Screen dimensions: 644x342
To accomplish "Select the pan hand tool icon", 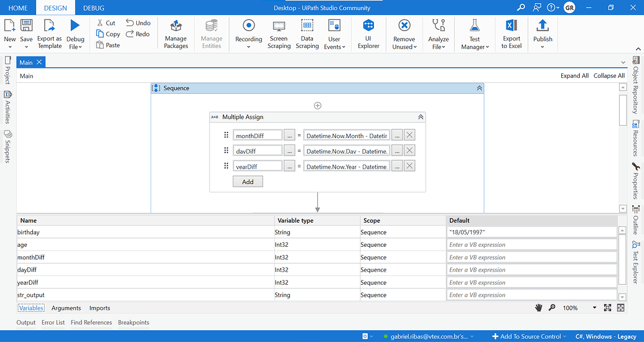I will point(539,308).
